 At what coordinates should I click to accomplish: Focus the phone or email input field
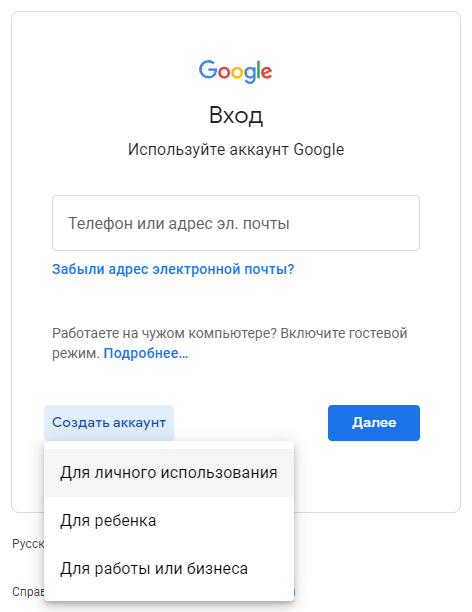tap(236, 223)
